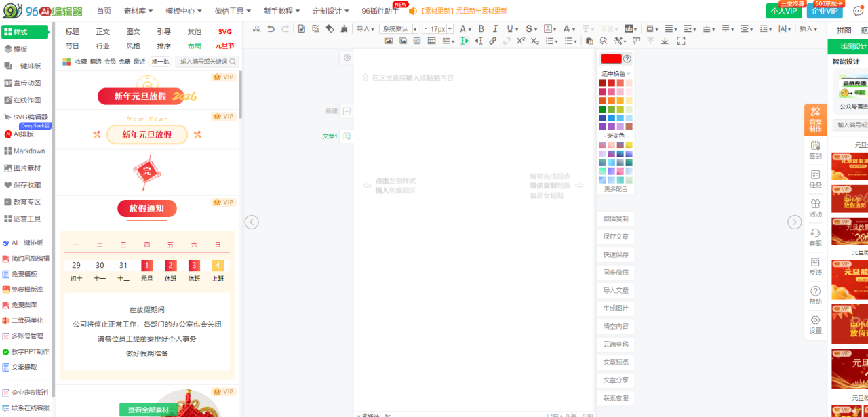Click the 换一批 refresh button
This screenshot has height=417, width=868.
coord(160,62)
